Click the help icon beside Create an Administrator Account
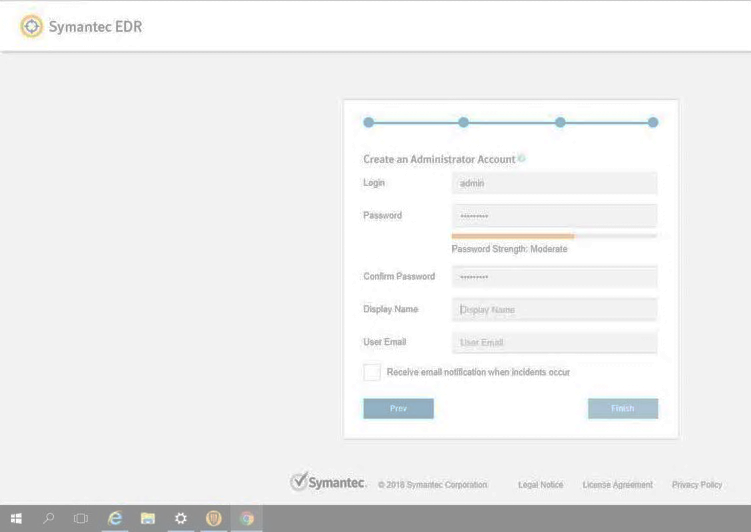751x532 pixels. point(522,159)
